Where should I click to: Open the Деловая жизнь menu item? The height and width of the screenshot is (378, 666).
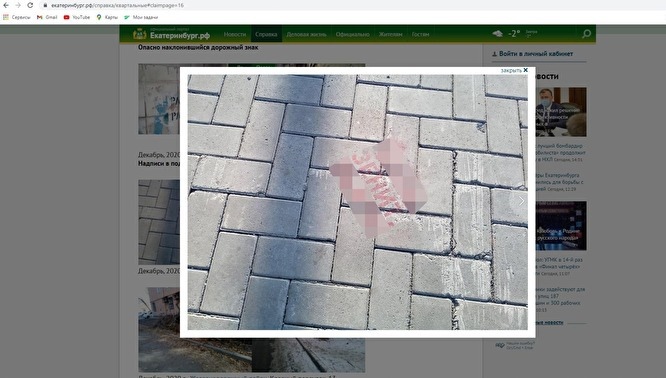(x=306, y=34)
